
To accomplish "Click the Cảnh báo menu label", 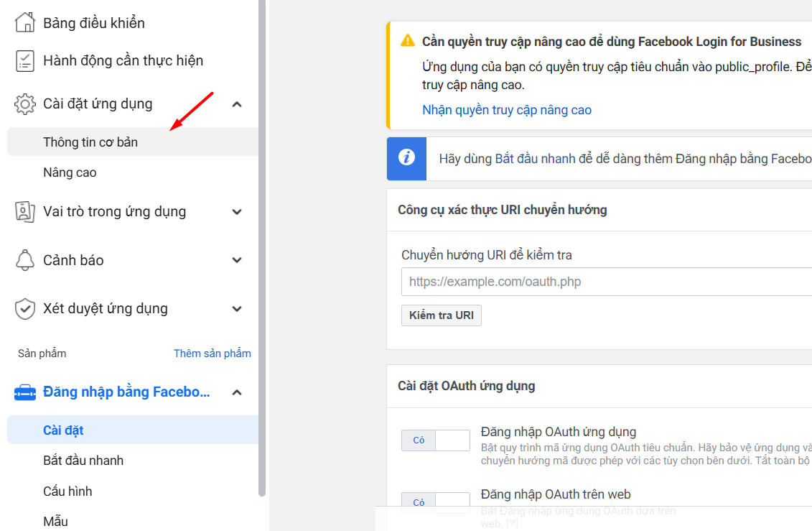I will (73, 260).
